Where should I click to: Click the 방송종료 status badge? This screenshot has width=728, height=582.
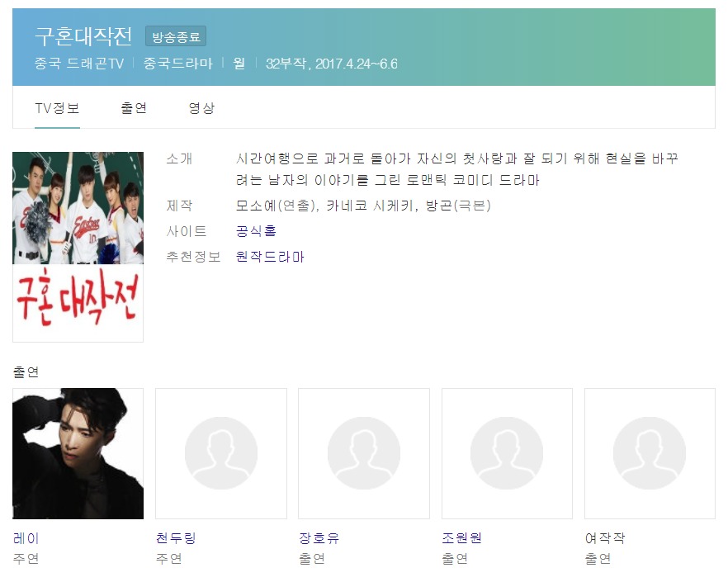176,36
